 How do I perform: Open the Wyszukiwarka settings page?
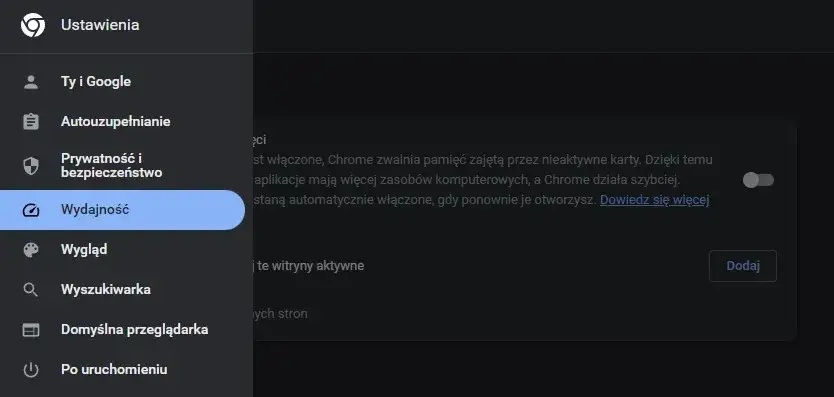coord(122,290)
